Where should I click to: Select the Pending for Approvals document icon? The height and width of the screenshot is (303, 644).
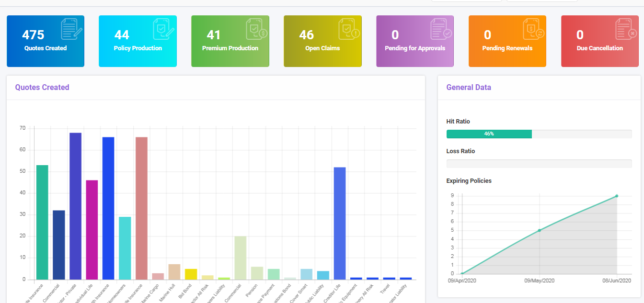pyautogui.click(x=440, y=29)
